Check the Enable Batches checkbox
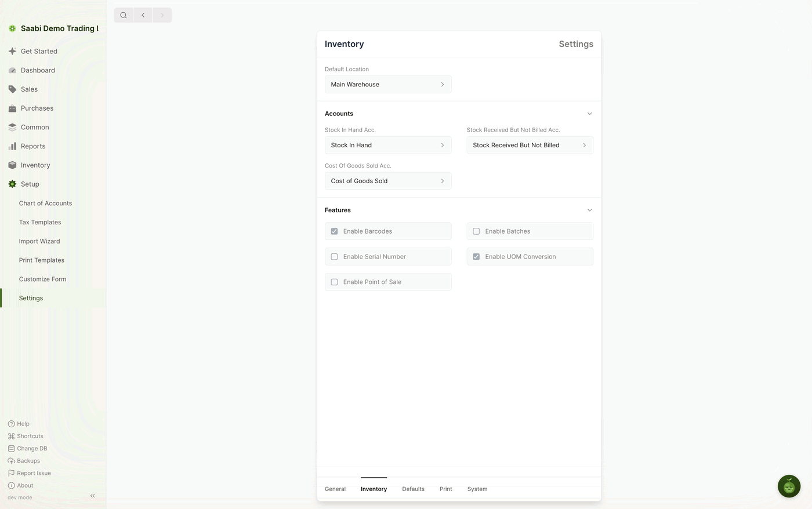Image resolution: width=812 pixels, height=509 pixels. [x=476, y=231]
